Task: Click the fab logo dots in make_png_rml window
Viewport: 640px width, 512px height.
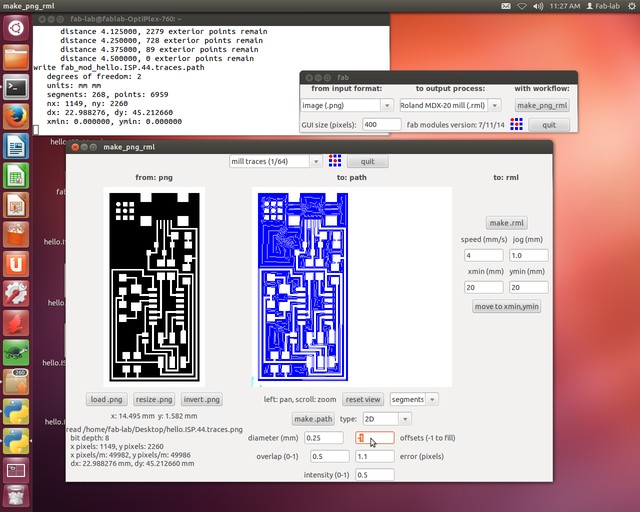Action: [335, 161]
